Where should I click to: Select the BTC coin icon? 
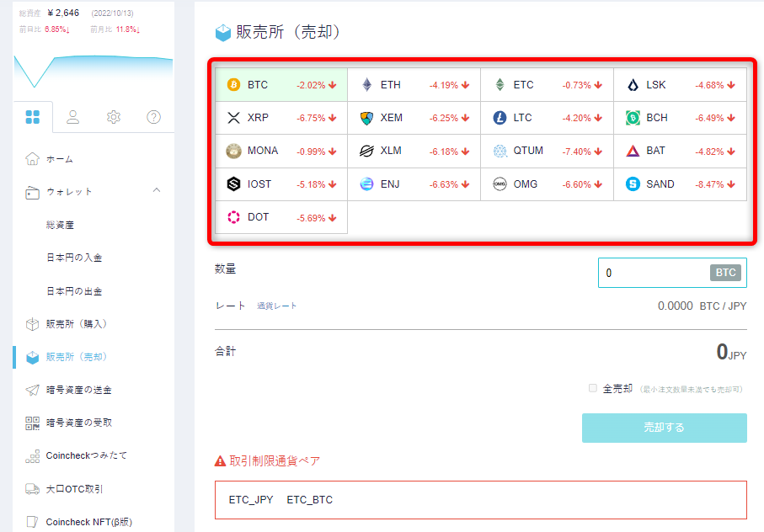(234, 85)
